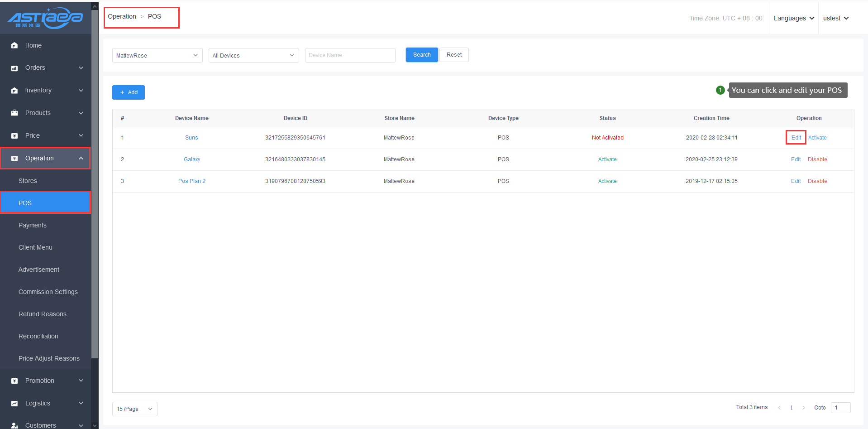The height and width of the screenshot is (429, 868).
Task: Open the All Devices dropdown
Action: click(253, 55)
